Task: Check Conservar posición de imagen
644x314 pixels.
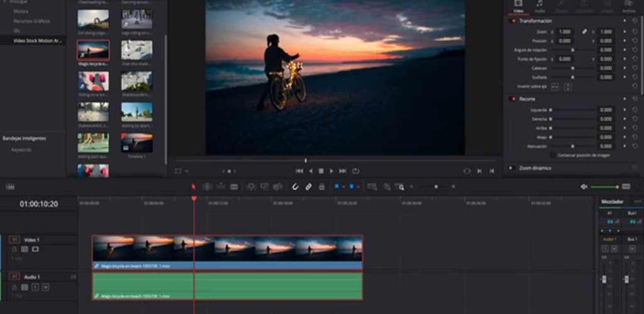Action: click(553, 155)
